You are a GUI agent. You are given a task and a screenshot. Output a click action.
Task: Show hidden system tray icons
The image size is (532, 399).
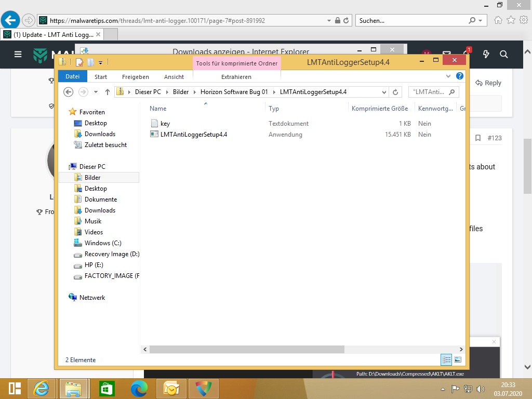click(443, 389)
